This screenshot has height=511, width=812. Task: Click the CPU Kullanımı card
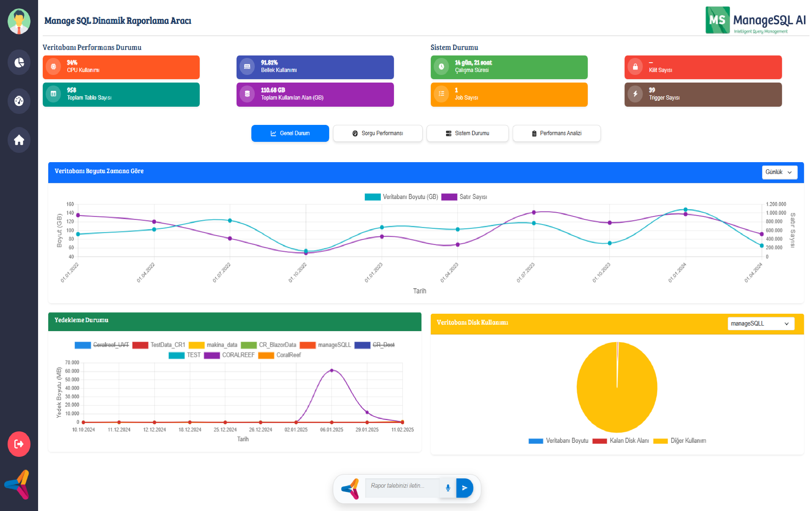pos(121,67)
